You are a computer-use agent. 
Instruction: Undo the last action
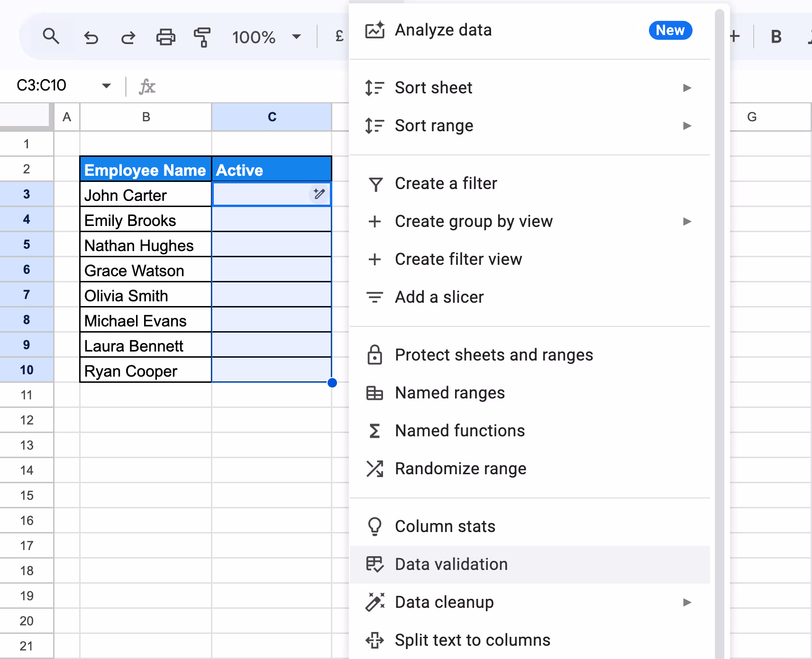91,36
